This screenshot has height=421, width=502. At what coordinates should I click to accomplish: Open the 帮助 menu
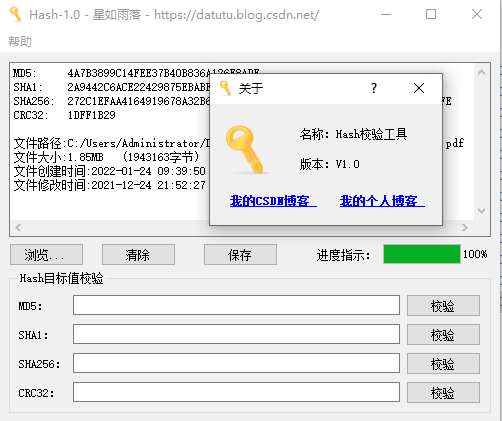(x=20, y=42)
